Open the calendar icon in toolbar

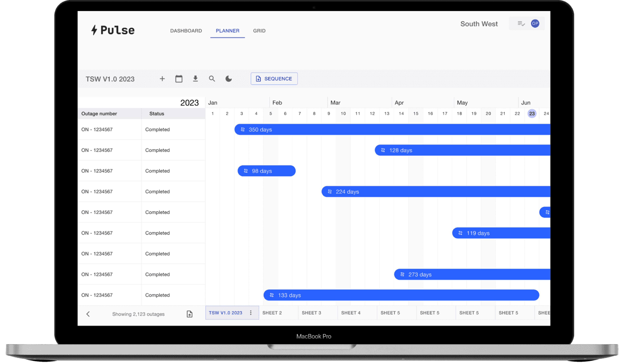point(179,79)
